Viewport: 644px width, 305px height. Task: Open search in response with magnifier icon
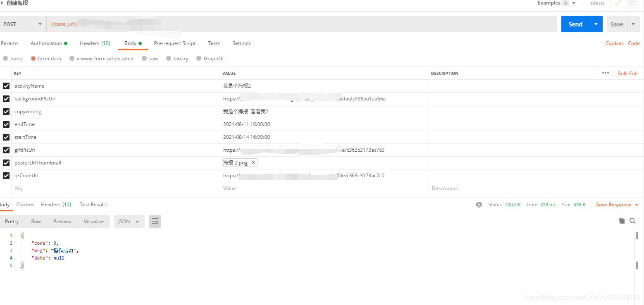tap(632, 221)
